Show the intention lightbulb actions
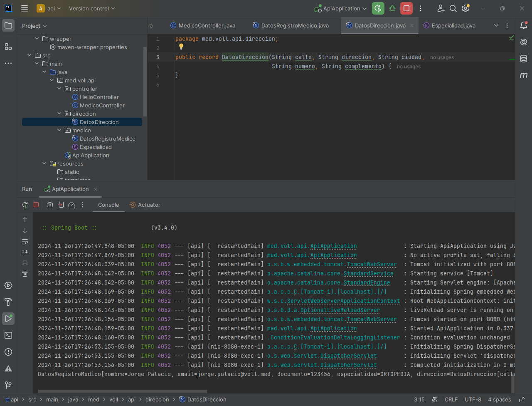The image size is (532, 406). [181, 47]
